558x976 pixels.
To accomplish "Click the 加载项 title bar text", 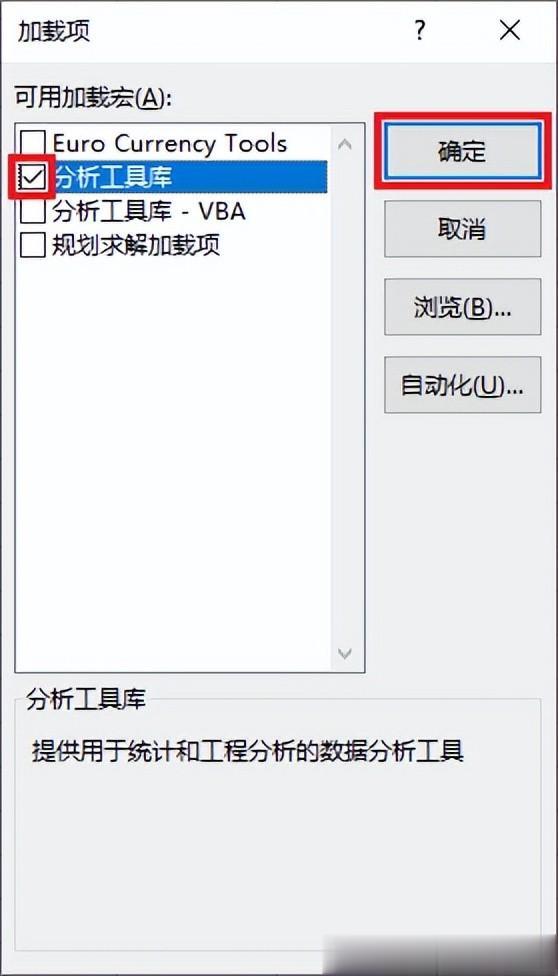I will coord(54,30).
